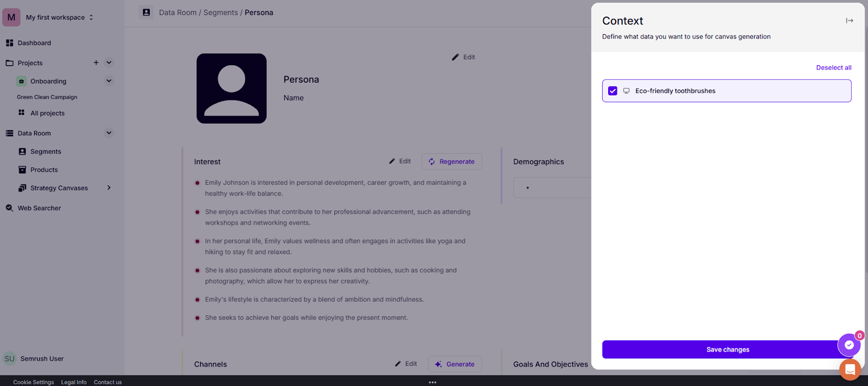Click the M workspace avatar icon

tap(11, 17)
